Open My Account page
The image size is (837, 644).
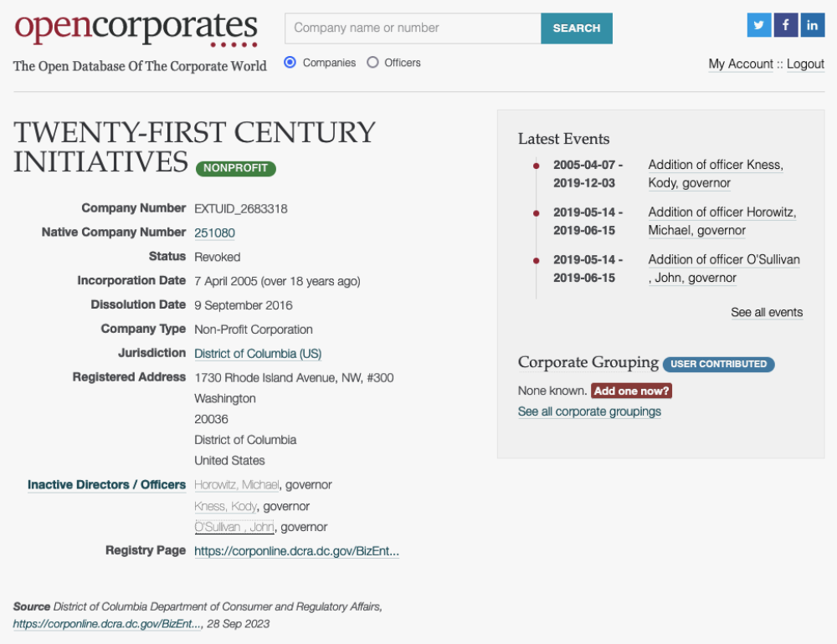point(741,64)
